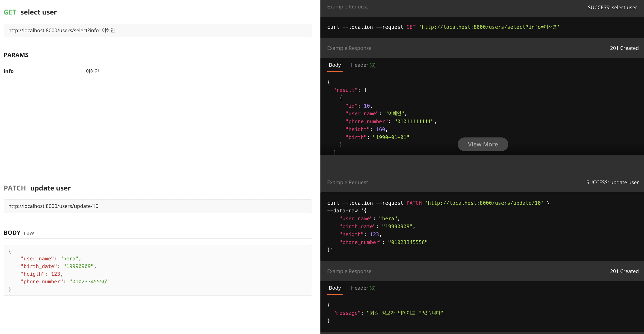Click the PATCH update user section heading
The image size is (644, 334).
point(37,188)
